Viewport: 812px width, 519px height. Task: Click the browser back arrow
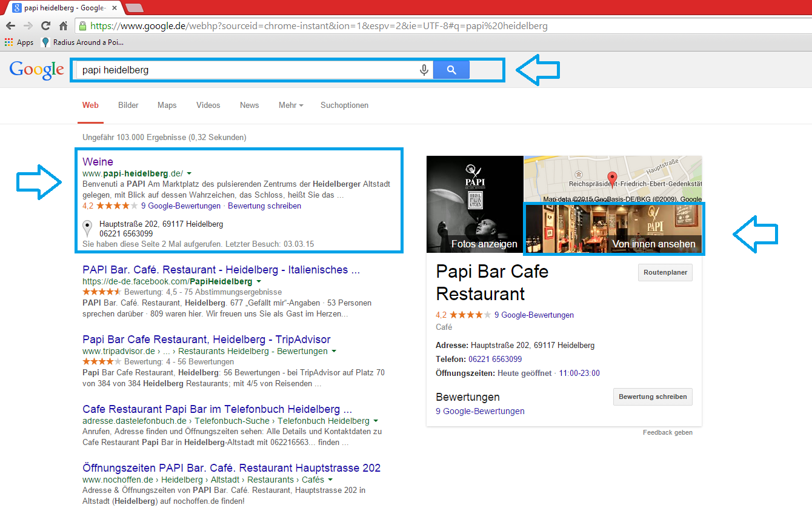[x=10, y=26]
